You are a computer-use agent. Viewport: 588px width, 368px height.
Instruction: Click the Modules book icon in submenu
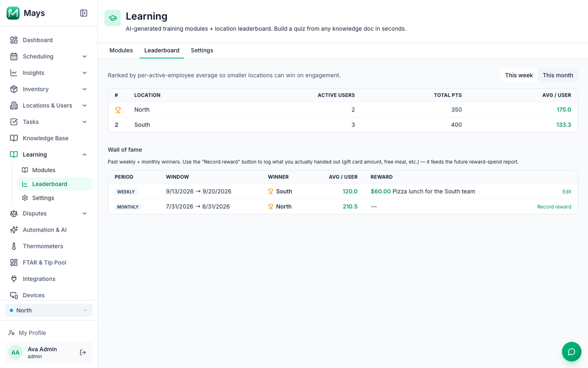coord(25,170)
